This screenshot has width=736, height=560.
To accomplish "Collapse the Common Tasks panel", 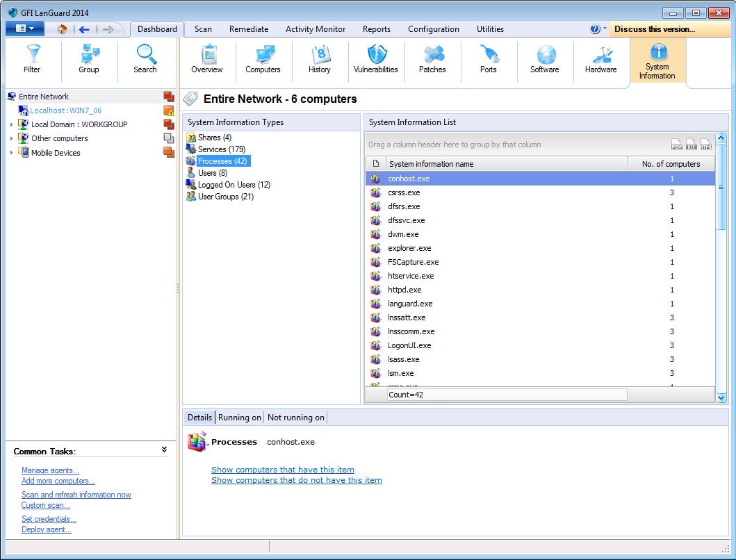I will pyautogui.click(x=164, y=450).
